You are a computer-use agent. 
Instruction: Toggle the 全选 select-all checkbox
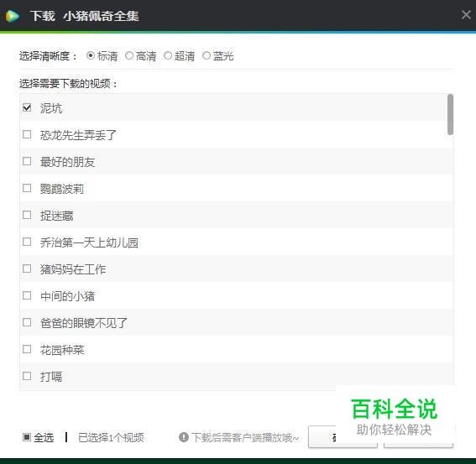27,437
